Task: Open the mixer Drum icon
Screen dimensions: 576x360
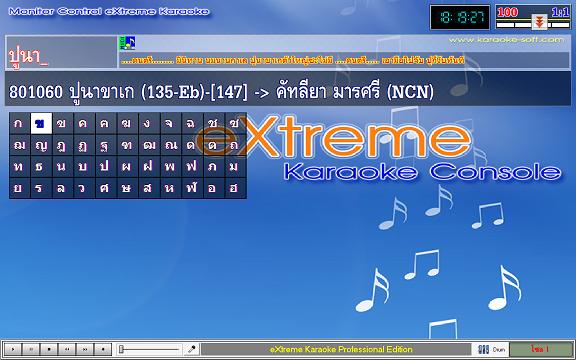Action: click(491, 349)
